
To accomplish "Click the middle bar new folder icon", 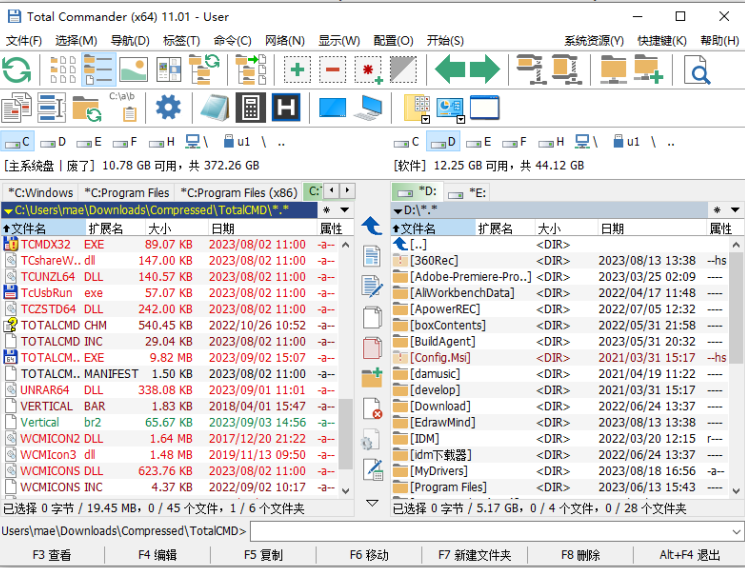I will [372, 378].
